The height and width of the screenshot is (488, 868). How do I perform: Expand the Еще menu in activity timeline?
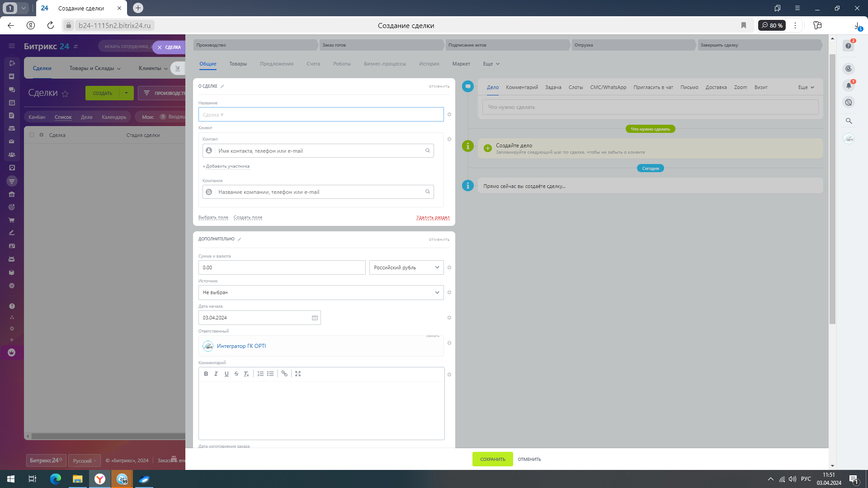point(806,87)
